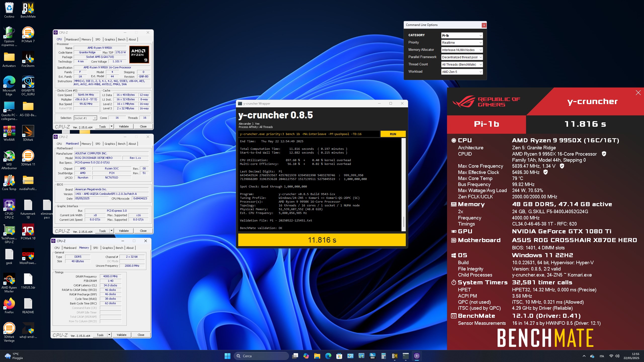
Task: Open the clock showing 12:55 in the taskbar
Action: [631, 356]
